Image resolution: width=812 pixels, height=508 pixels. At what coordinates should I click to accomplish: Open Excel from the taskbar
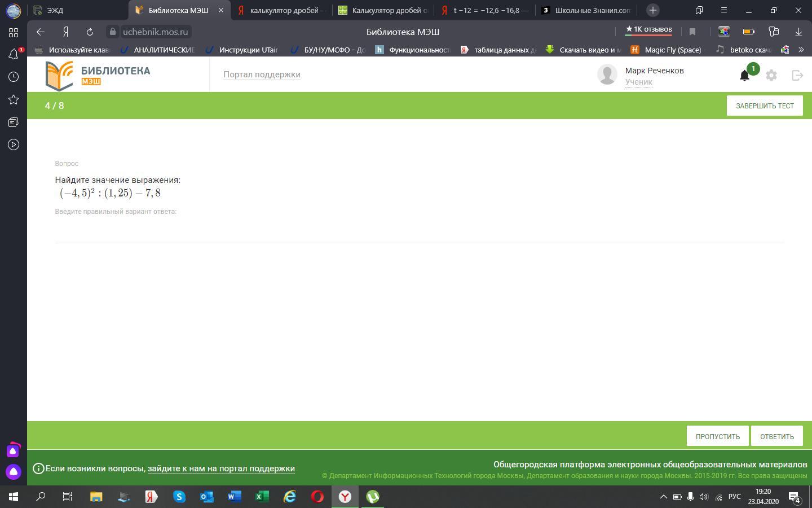click(262, 497)
